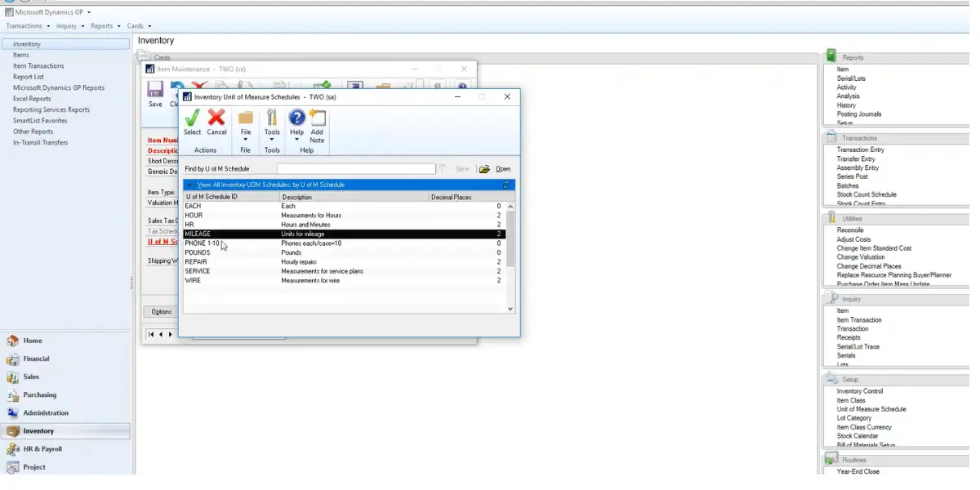The height and width of the screenshot is (490, 980).
Task: Click the Inventory navigation pane icon
Action: pyautogui.click(x=12, y=430)
